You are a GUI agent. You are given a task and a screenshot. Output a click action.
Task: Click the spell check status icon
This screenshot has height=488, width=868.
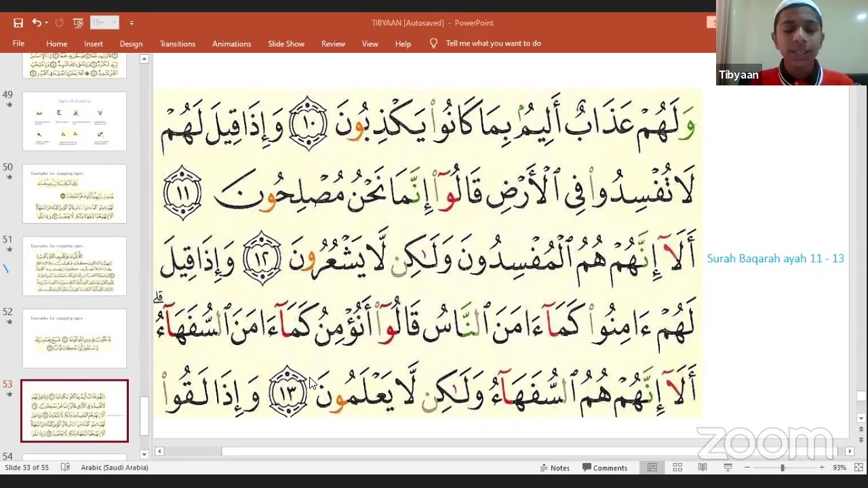(65, 468)
